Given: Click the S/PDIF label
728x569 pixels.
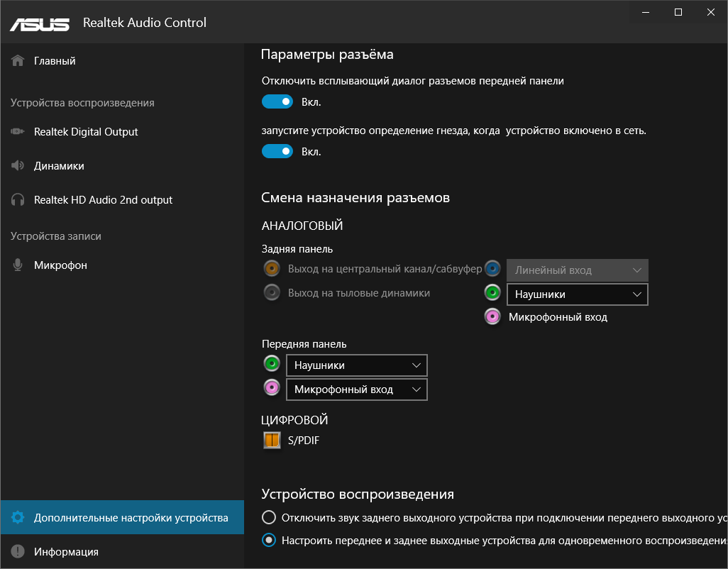Looking at the screenshot, I should [304, 441].
